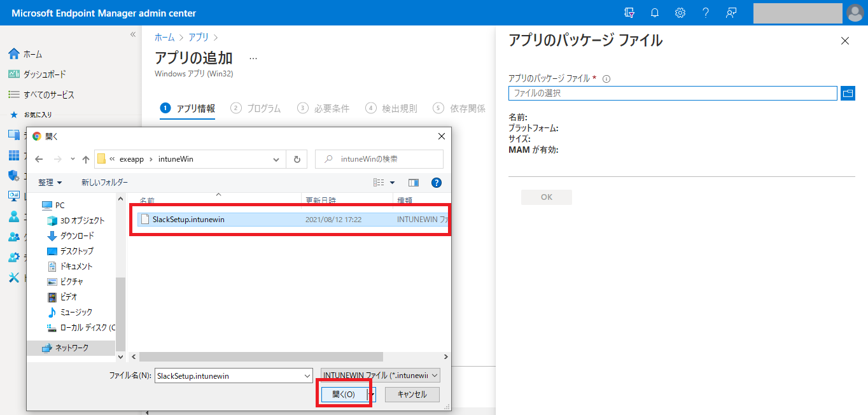
Task: Click the OK button in the package panel
Action: pyautogui.click(x=547, y=197)
